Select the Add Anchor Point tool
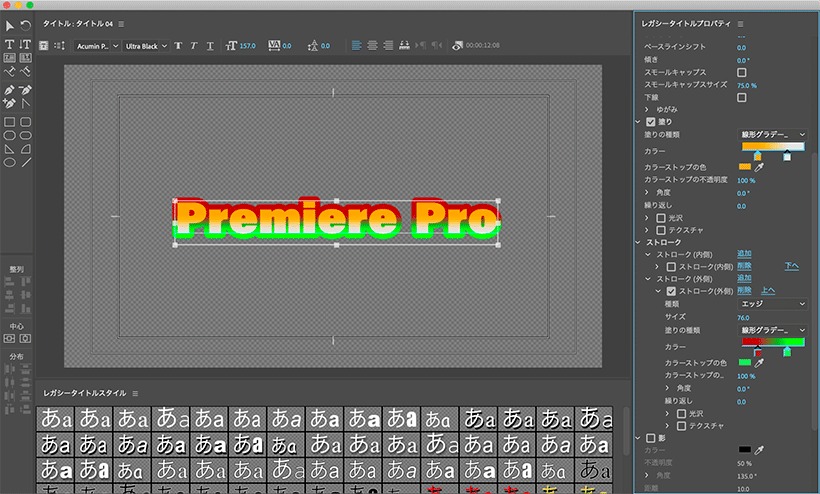This screenshot has width=820, height=494. (9, 104)
